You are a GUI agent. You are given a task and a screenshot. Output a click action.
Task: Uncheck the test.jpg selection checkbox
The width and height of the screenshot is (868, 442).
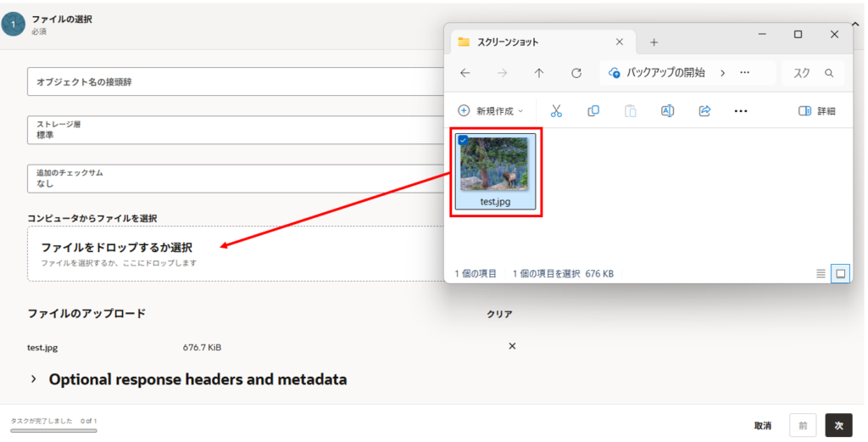[464, 140]
